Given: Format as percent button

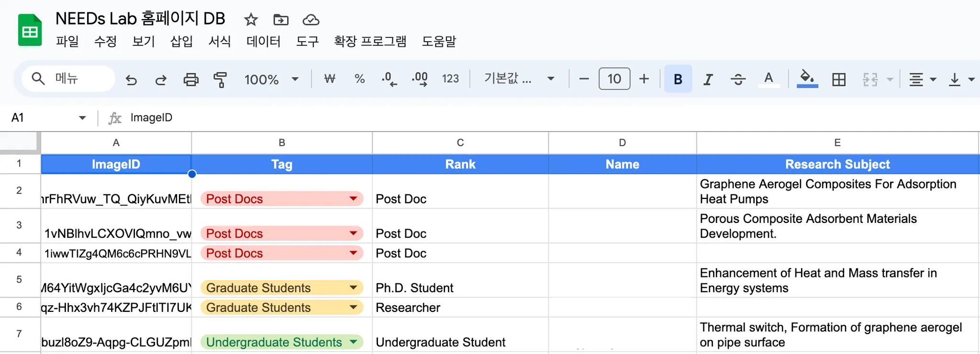Looking at the screenshot, I should click(x=360, y=79).
